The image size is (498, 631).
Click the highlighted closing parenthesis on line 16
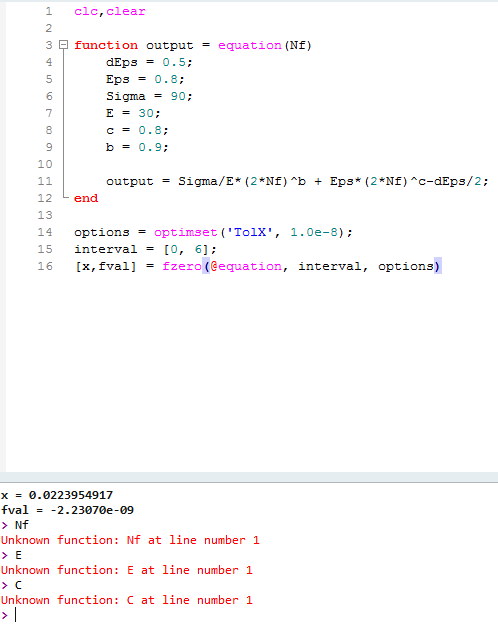coord(438,266)
